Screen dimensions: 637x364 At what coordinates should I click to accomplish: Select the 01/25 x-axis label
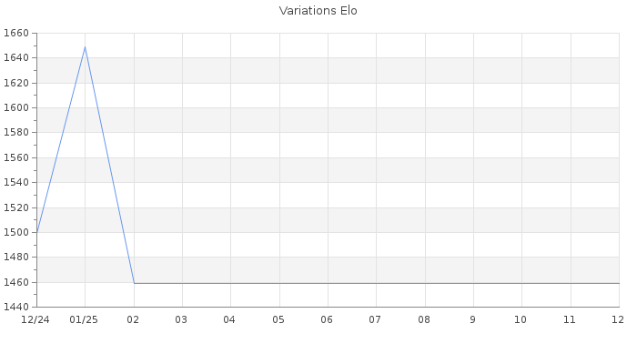84,319
